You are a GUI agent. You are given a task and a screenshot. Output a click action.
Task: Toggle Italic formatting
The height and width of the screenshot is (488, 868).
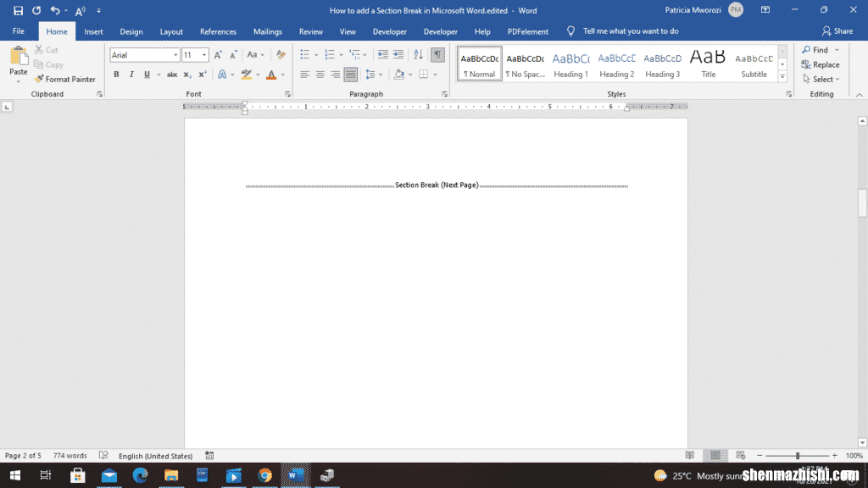(131, 75)
